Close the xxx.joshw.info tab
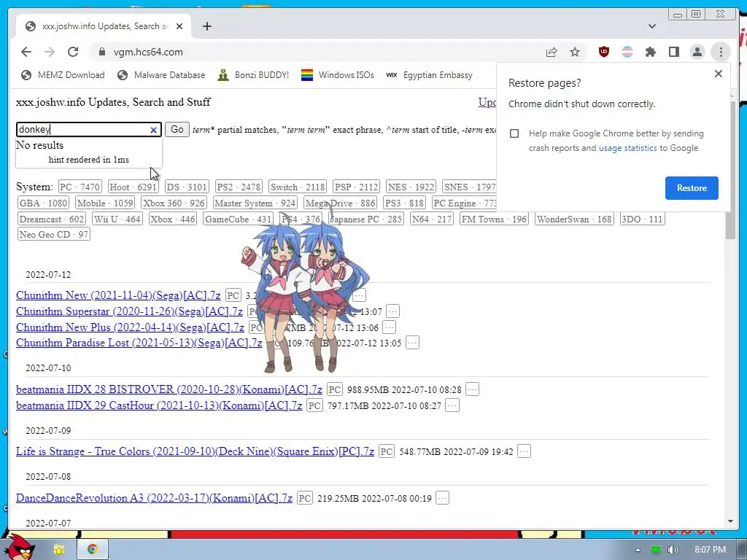Screen dimensions: 747x560 (x=179, y=26)
